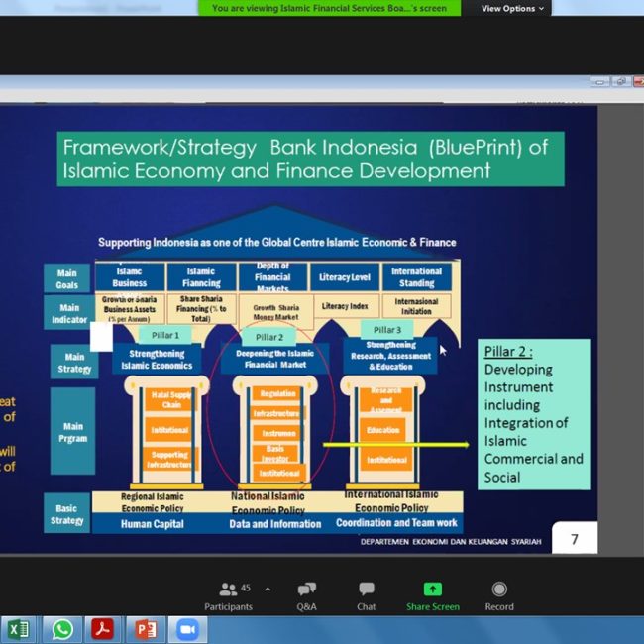Click the Share Screen button
This screenshot has height=644, width=644.
(433, 596)
